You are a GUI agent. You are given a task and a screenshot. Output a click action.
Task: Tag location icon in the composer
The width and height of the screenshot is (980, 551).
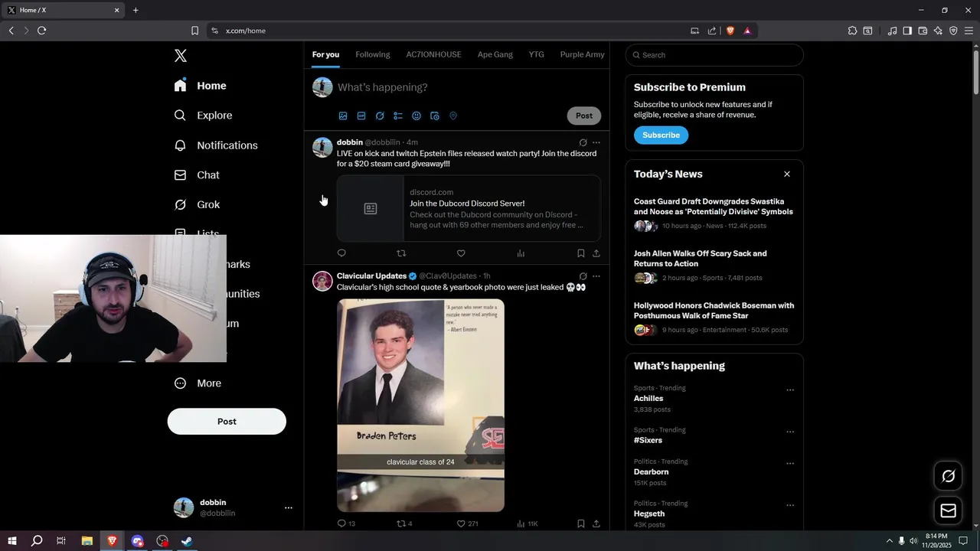click(x=453, y=116)
